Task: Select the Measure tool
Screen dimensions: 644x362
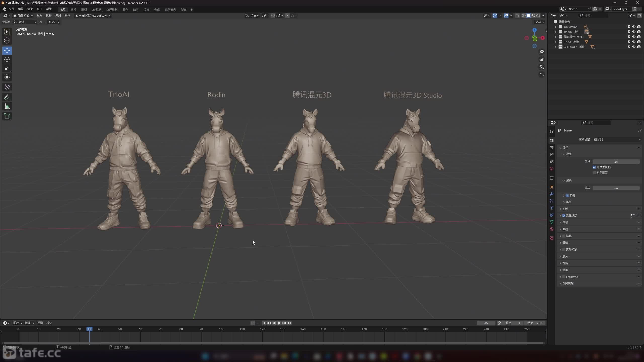Action: [7, 106]
